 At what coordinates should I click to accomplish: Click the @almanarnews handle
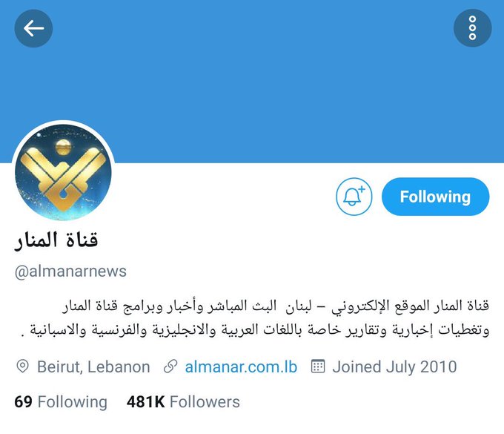pos(70,272)
